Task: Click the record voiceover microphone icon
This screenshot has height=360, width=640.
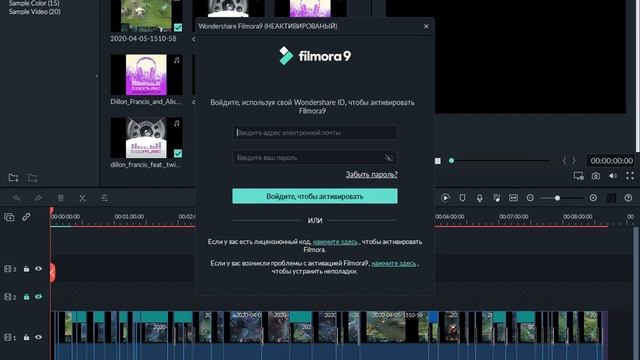Action: click(x=480, y=198)
